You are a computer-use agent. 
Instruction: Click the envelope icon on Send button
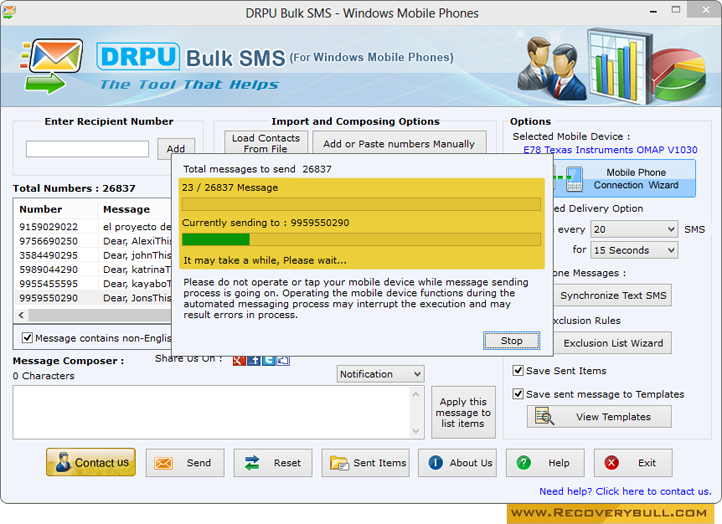coord(163,463)
